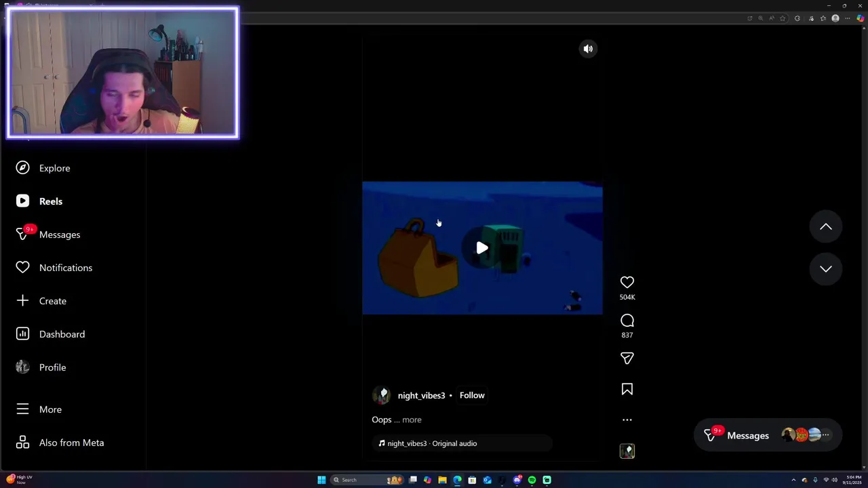Share the reel via paper plane icon
This screenshot has width=868, height=488.
tap(627, 358)
